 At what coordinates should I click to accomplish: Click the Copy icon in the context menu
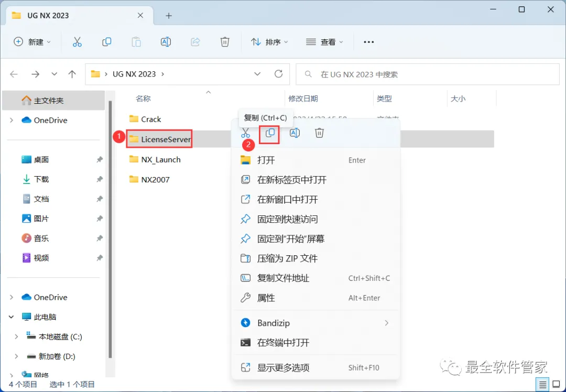[x=270, y=133]
